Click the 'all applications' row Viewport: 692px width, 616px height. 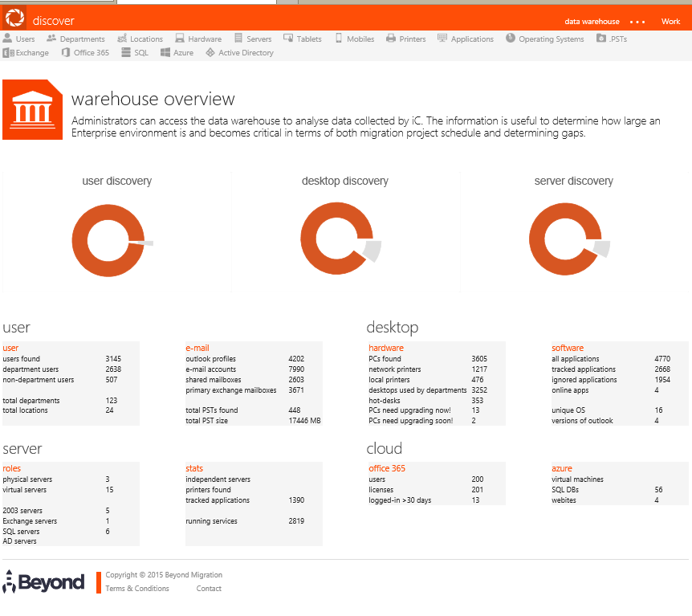click(x=620, y=358)
